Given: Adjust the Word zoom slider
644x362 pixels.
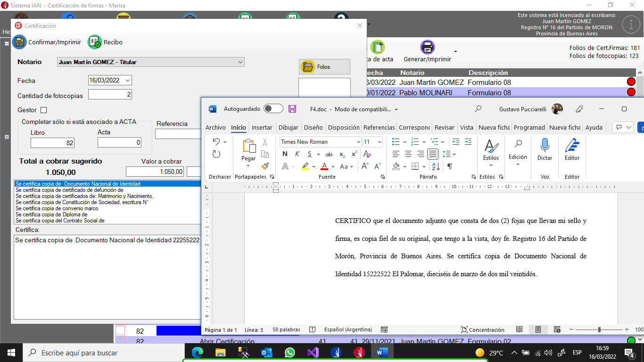Looking at the screenshot, I should pos(599,329).
